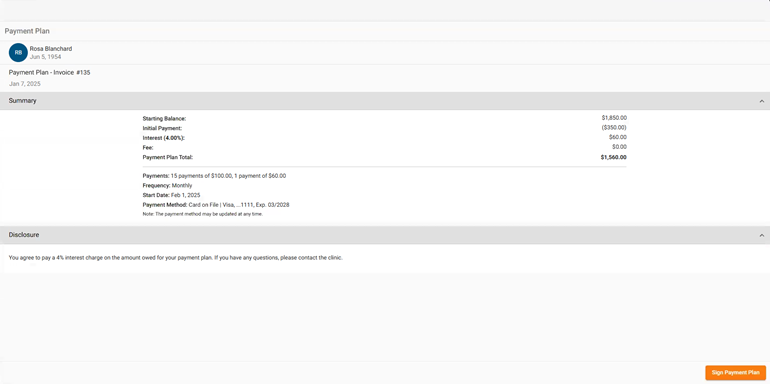Viewport: 770px width, 384px height.
Task: Click the Interest (4.00%) label
Action: click(x=164, y=138)
